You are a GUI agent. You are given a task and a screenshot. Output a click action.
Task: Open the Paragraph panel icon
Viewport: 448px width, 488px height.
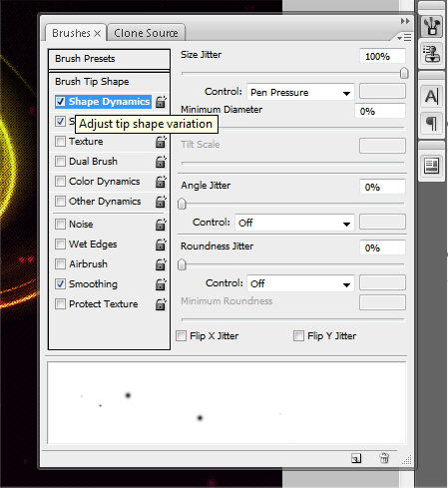tap(431, 124)
